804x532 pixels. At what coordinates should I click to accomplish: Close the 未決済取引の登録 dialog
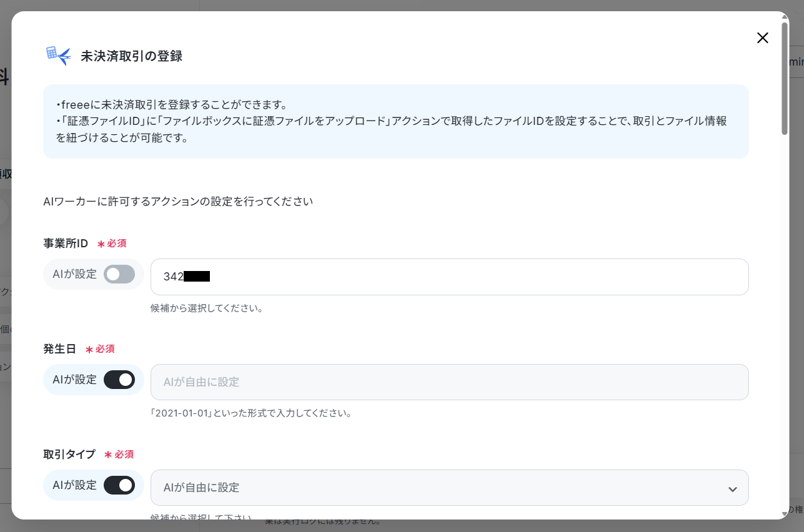(762, 37)
